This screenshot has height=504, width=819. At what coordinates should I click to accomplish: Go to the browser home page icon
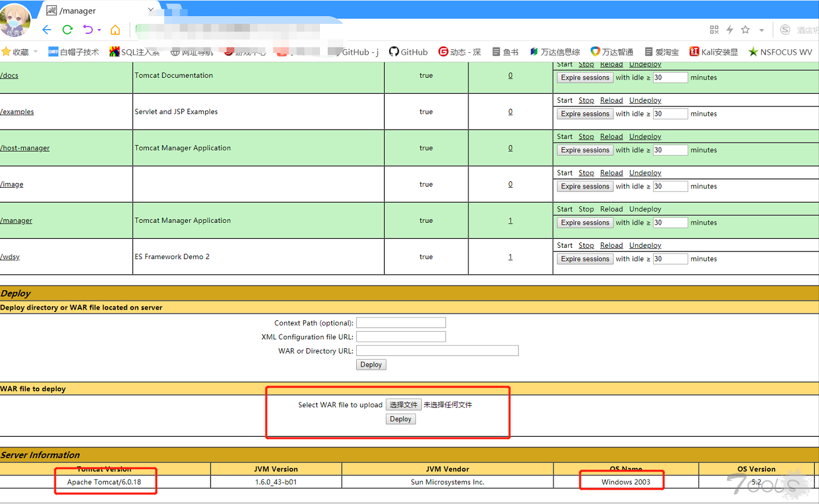[115, 30]
